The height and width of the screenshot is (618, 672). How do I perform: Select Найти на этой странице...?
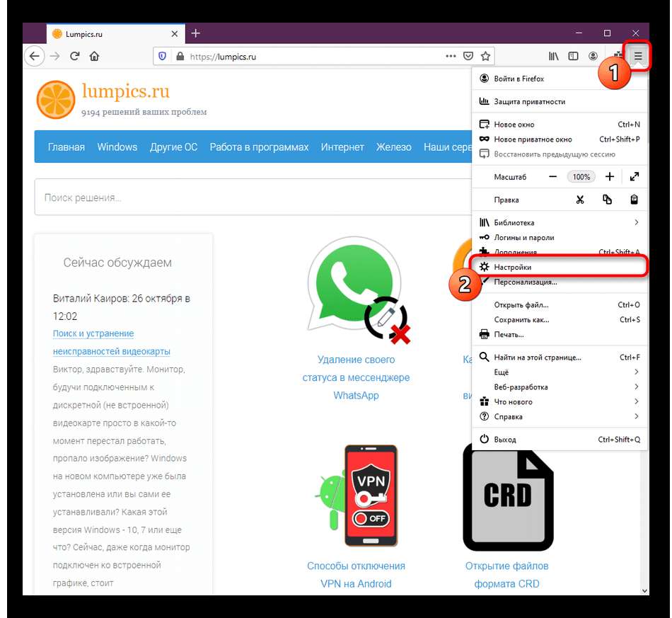click(560, 357)
